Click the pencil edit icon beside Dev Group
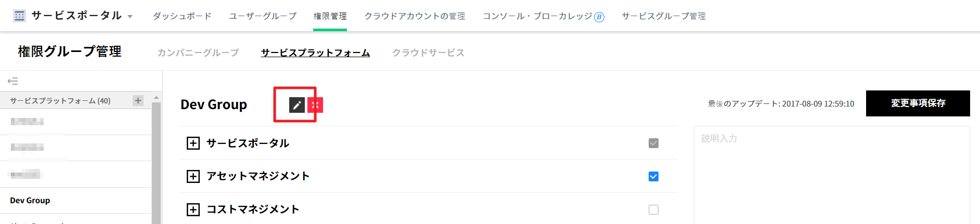 296,105
